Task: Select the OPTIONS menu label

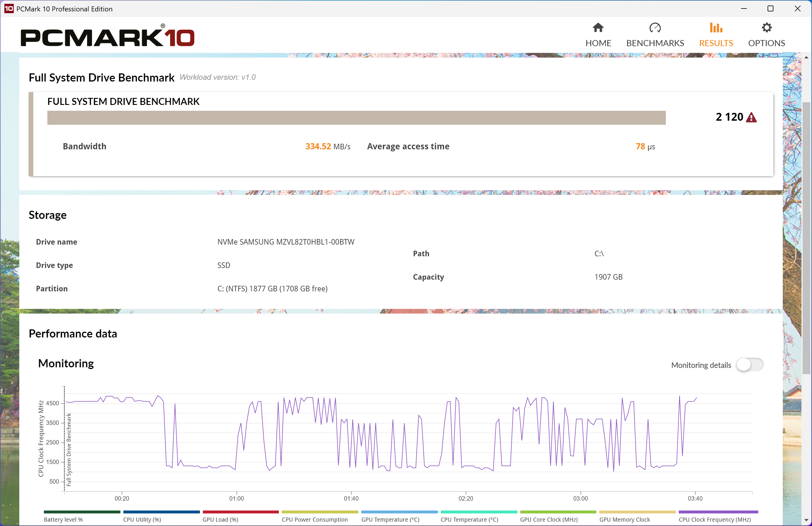Action: 767,43
